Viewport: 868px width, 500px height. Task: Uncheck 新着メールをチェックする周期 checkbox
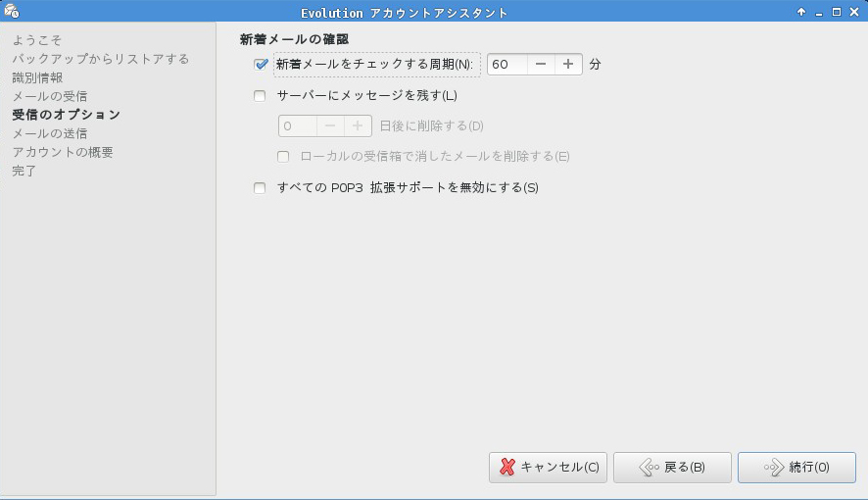tap(261, 65)
